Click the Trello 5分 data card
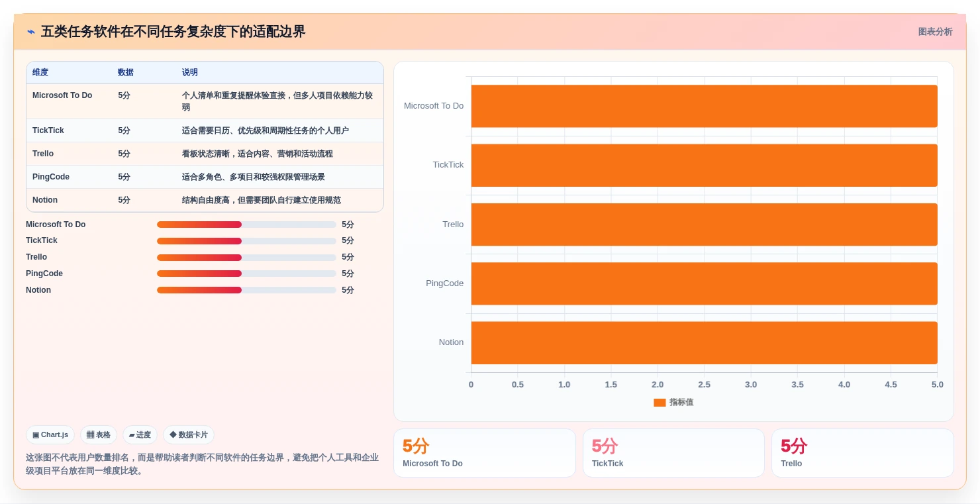 863,453
